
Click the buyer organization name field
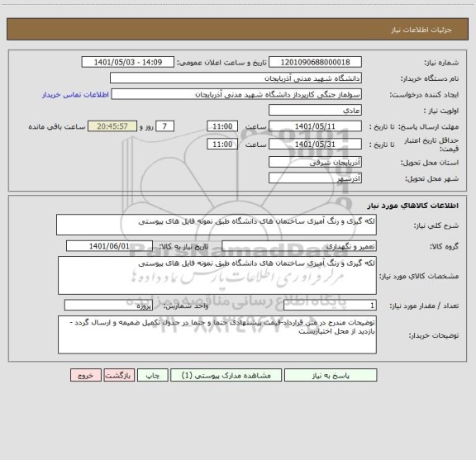236,78
